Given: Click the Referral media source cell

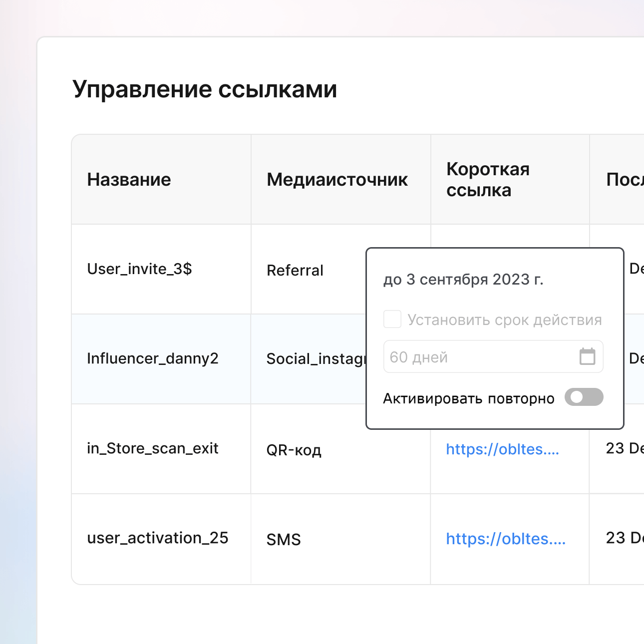Looking at the screenshot, I should pos(295,271).
